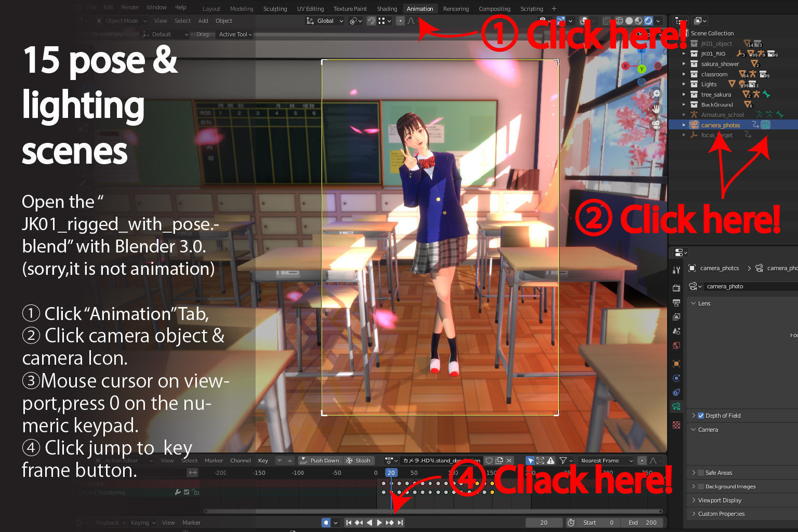Viewport: 798px width, 532px height.
Task: Open the Output properties tab
Action: [676, 302]
